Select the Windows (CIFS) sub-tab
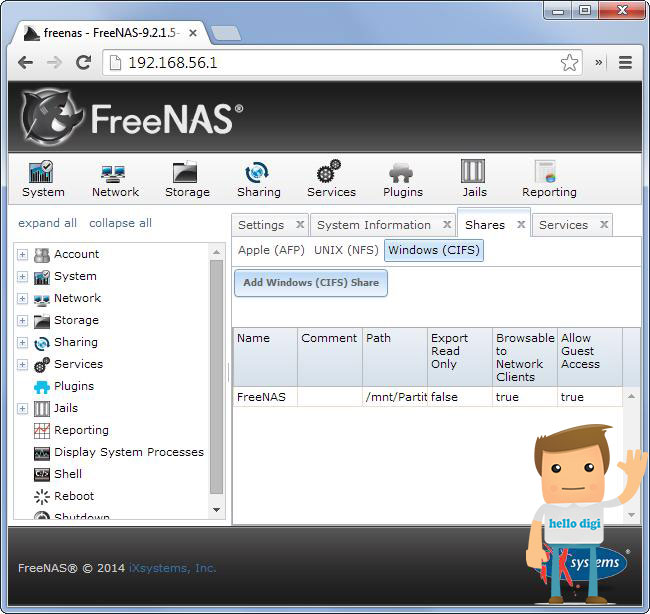This screenshot has height=614, width=650. pos(434,250)
